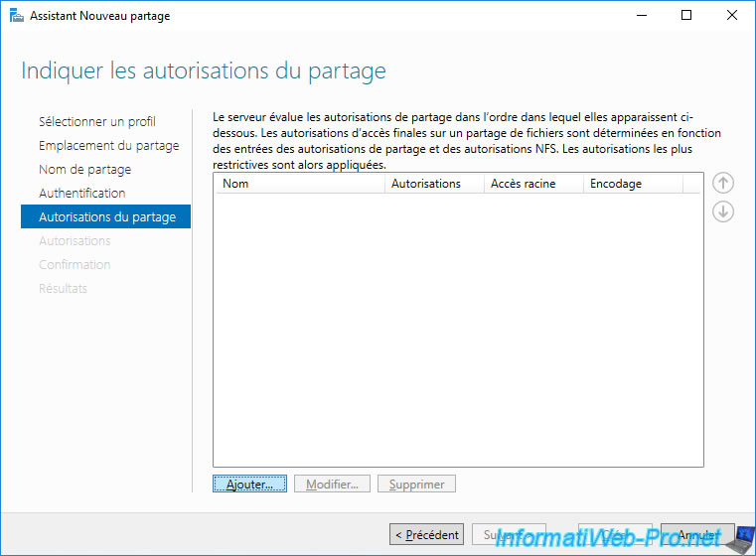Click the Autorisations column header

pyautogui.click(x=433, y=184)
